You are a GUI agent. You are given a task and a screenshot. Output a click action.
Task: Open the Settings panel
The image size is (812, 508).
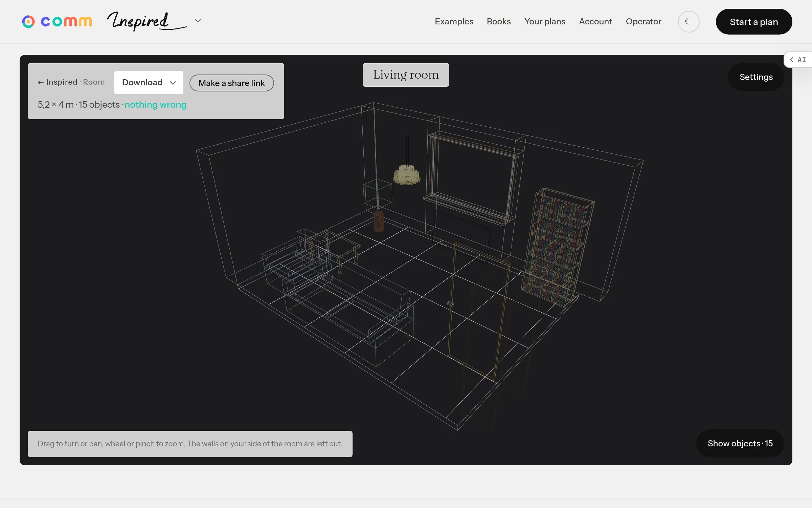coord(756,77)
